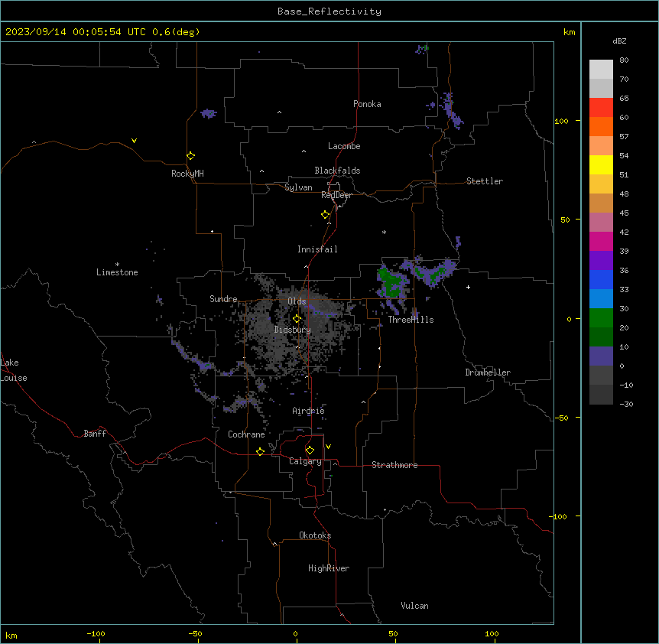Click the Lake Louise label at left edge
The image size is (659, 644).
14,370
